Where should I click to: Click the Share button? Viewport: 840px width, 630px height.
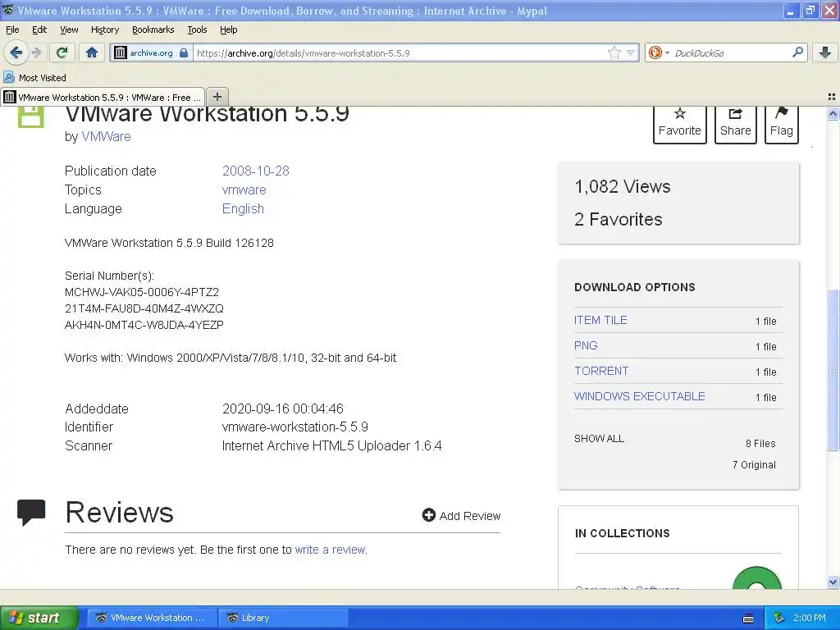[x=735, y=125]
